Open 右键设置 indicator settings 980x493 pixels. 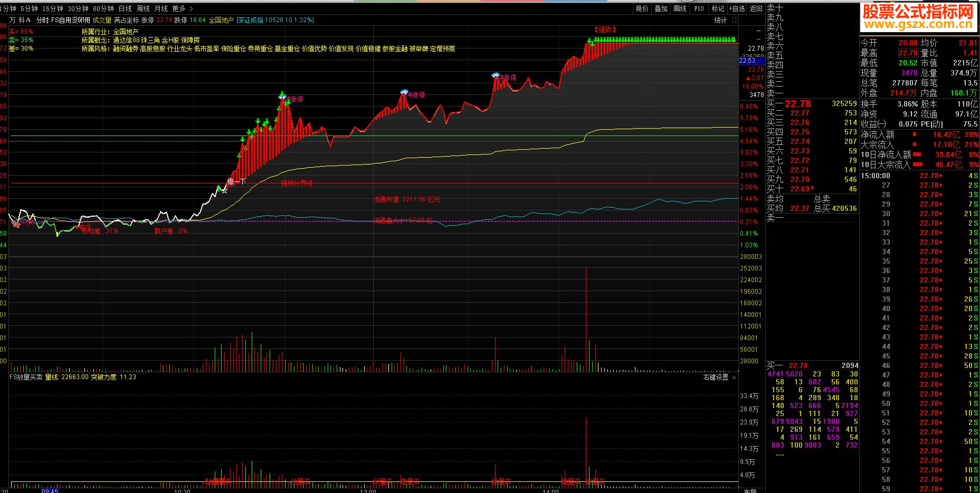pyautogui.click(x=716, y=377)
